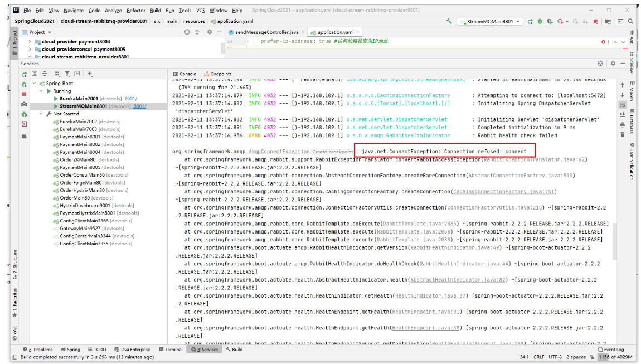Hide the Services panel with the minimize dash
Image resolution: width=641 pixels, height=364 pixels.
click(x=623, y=64)
